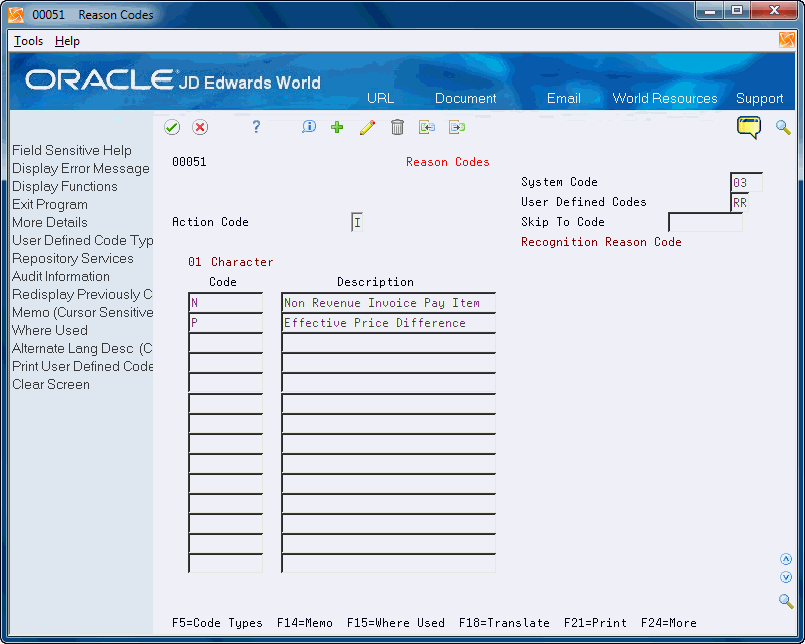The height and width of the screenshot is (644, 805).
Task: Click the lower-right magnifier icon
Action: click(x=786, y=600)
